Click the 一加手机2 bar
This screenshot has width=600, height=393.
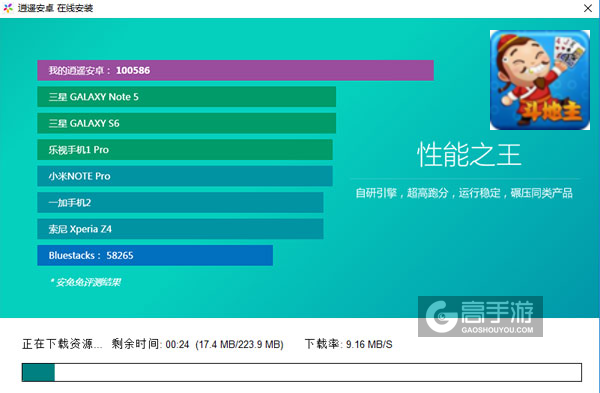[x=180, y=202]
